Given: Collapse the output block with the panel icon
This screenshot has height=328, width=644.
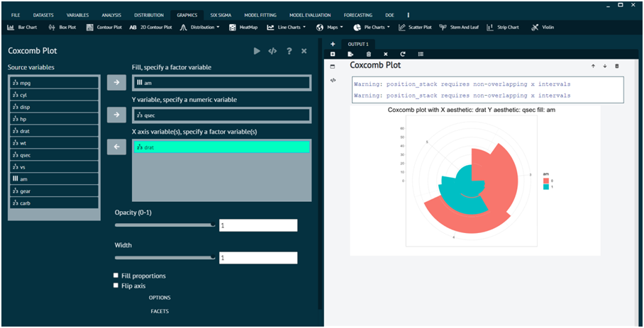Looking at the screenshot, I should click(x=333, y=67).
